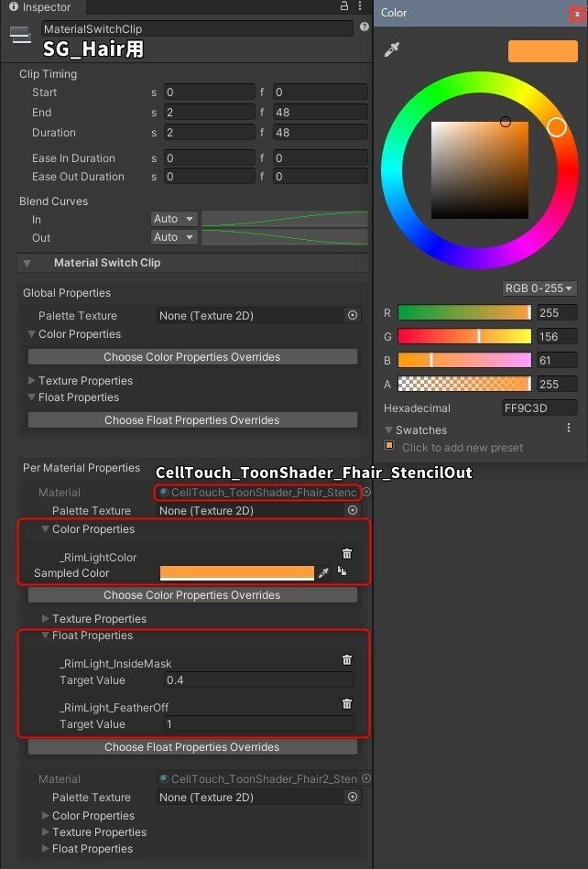
Task: Expand Float Properties under Fhair2_Sten material
Action: (46, 849)
